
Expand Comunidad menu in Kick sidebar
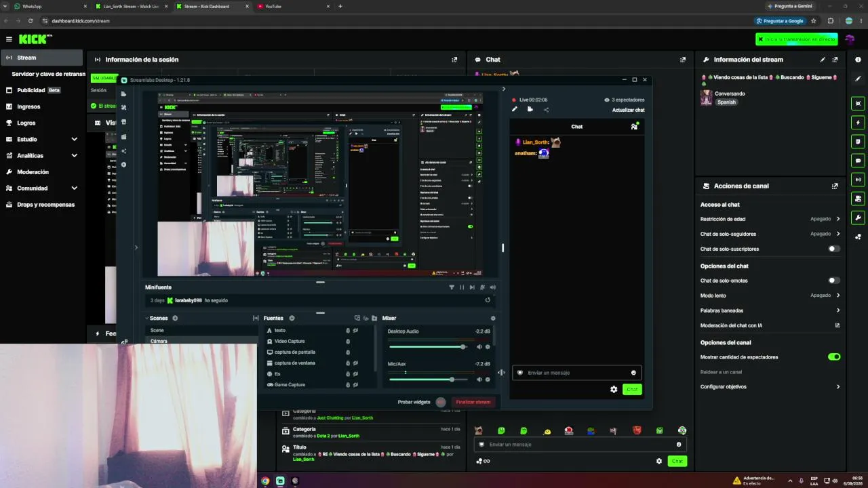74,188
